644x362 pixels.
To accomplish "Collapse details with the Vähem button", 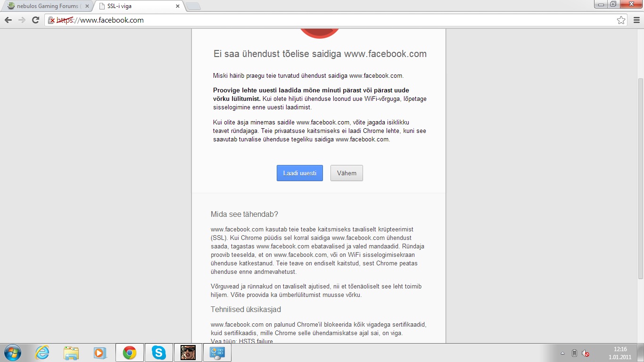I will coord(347,173).
